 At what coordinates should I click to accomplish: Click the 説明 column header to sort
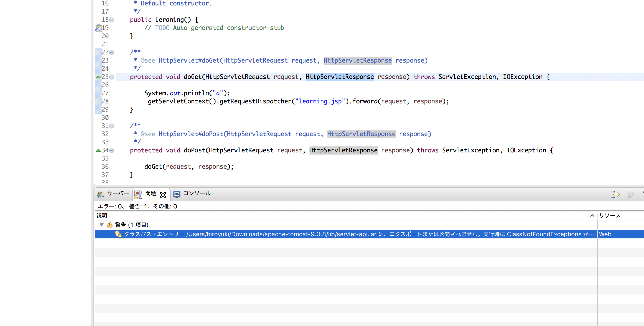tap(101, 215)
